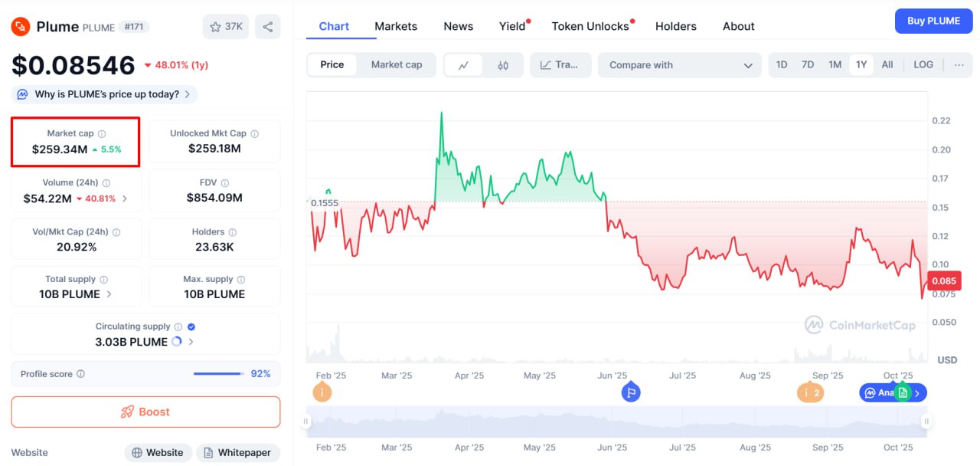This screenshot has height=466, width=980.
Task: Click the Market cap info icon
Action: tap(102, 134)
